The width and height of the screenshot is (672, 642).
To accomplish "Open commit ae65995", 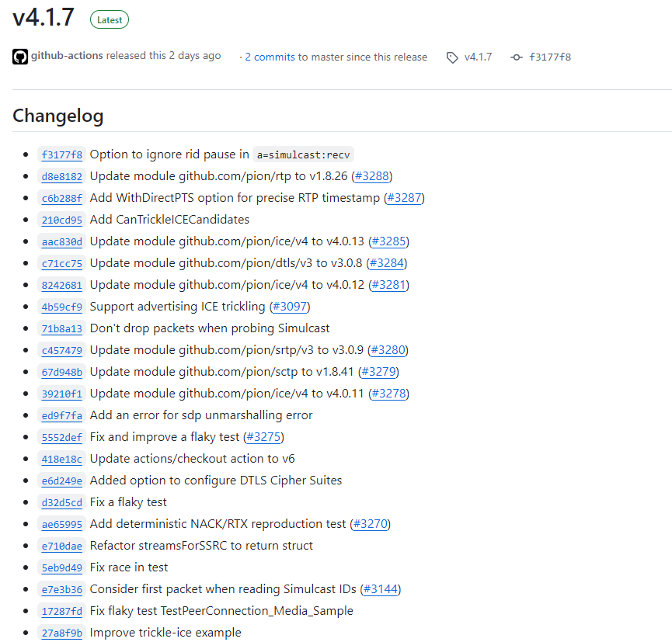I will 61,525.
